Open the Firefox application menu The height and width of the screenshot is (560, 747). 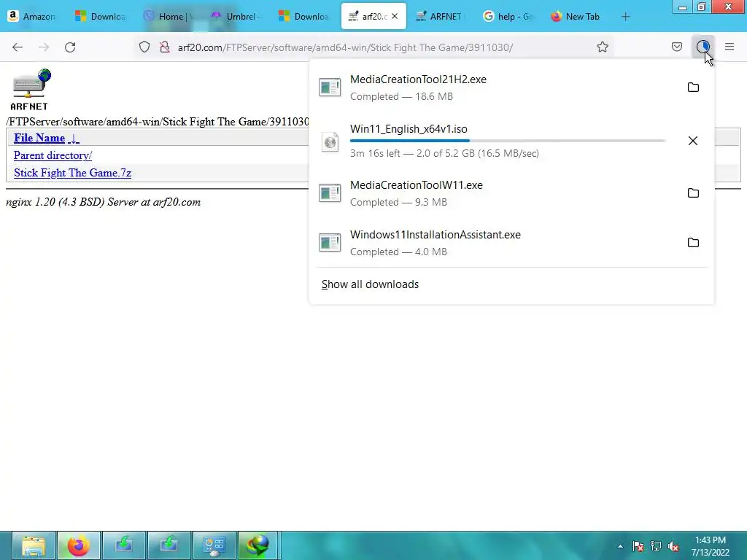[729, 47]
